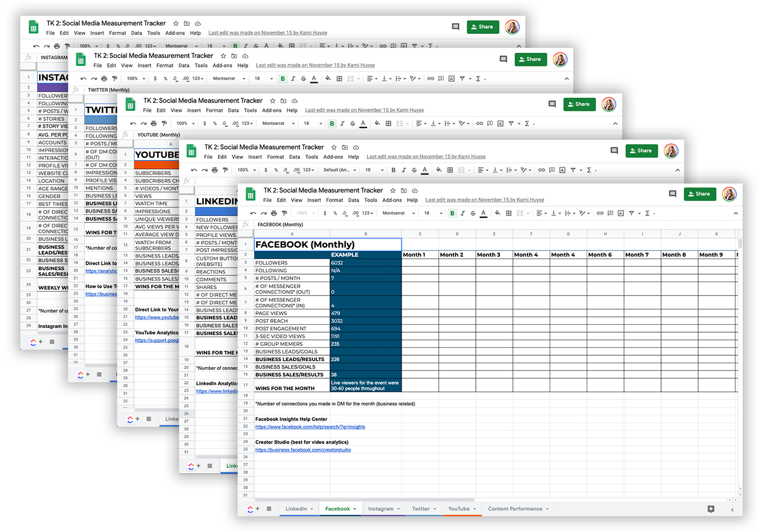Select the paint format tool in Facebook window
763x532 pixels.
coord(284,213)
